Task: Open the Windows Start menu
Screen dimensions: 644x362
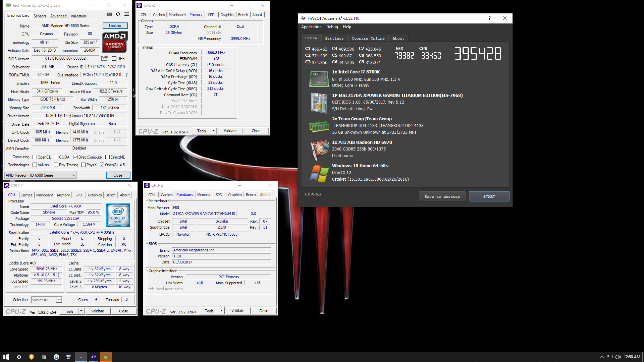Action: click(6, 357)
